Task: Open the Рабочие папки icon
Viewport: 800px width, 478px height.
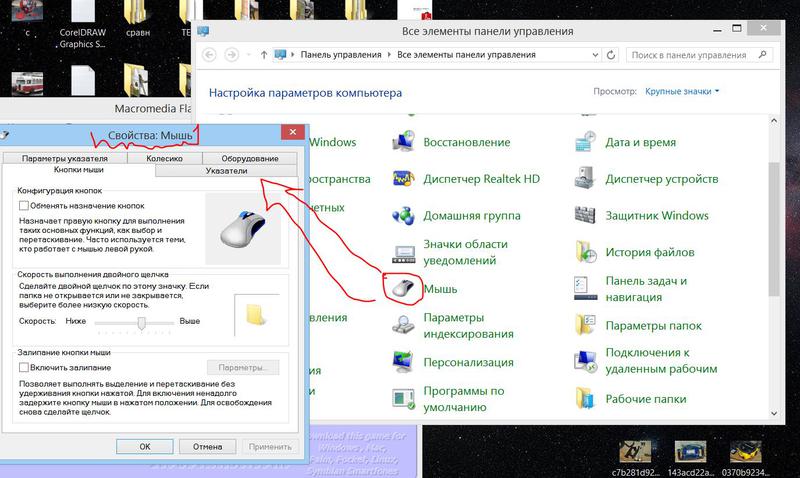Action: coord(585,399)
